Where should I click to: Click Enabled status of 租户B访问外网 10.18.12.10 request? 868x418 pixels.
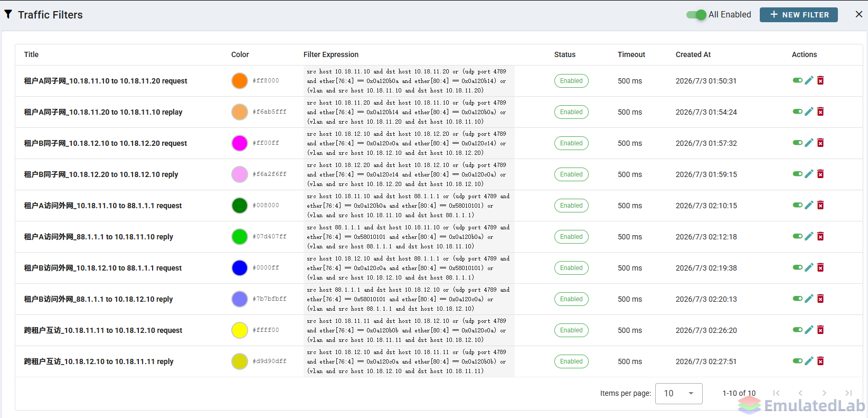[571, 268]
